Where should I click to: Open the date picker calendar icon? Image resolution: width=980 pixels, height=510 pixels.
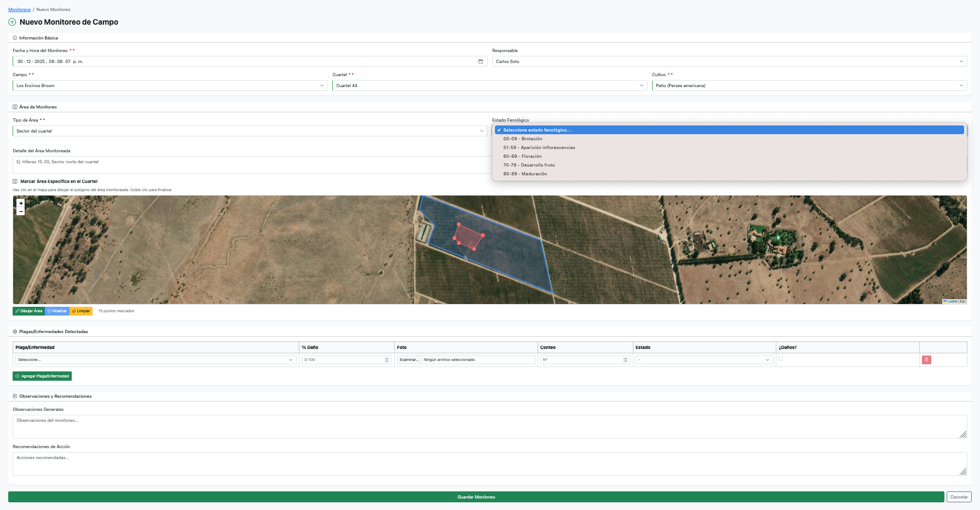point(481,61)
